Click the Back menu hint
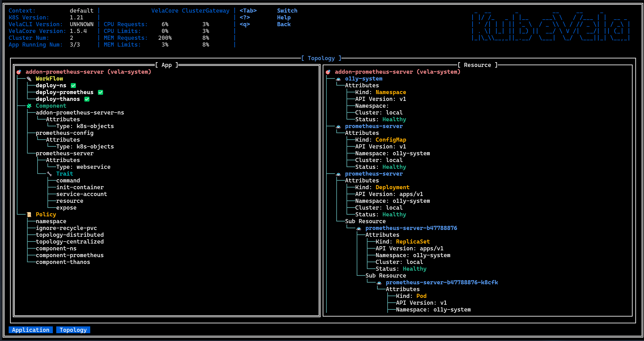The image size is (644, 341). (284, 24)
